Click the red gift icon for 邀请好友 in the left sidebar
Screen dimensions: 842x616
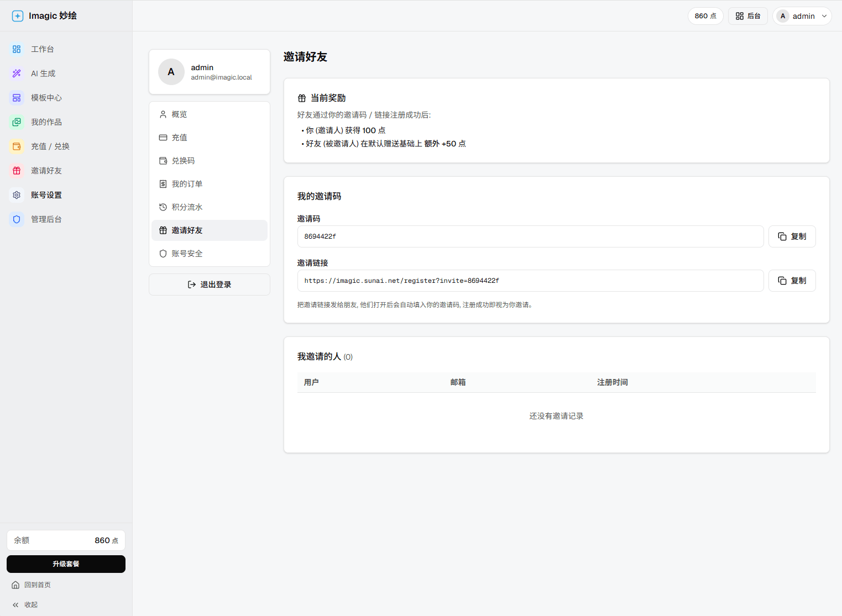tap(17, 171)
